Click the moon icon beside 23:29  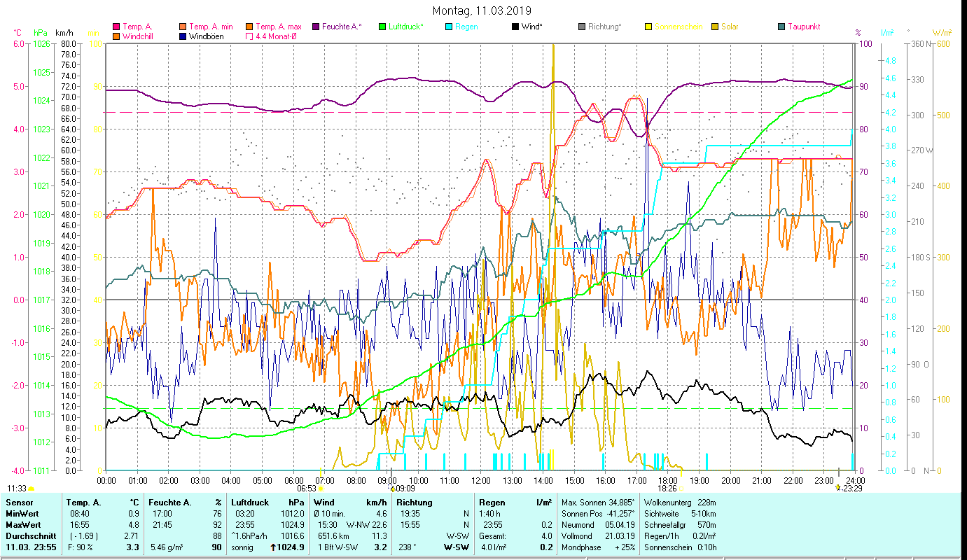click(838, 488)
